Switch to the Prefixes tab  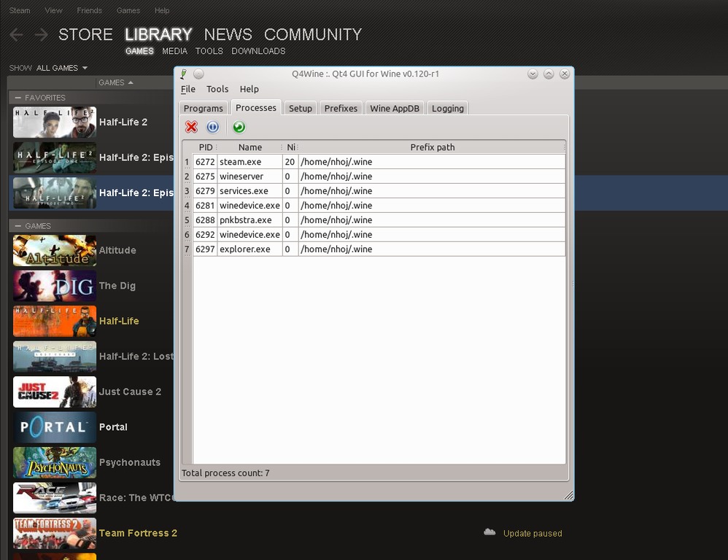341,108
